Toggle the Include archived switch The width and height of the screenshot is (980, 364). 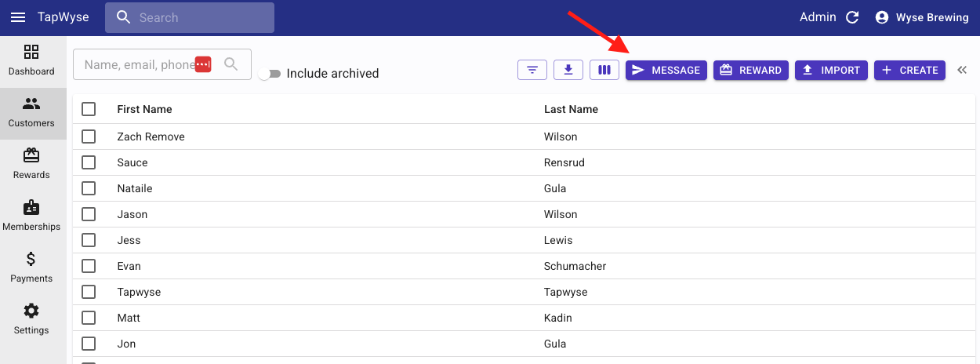269,74
